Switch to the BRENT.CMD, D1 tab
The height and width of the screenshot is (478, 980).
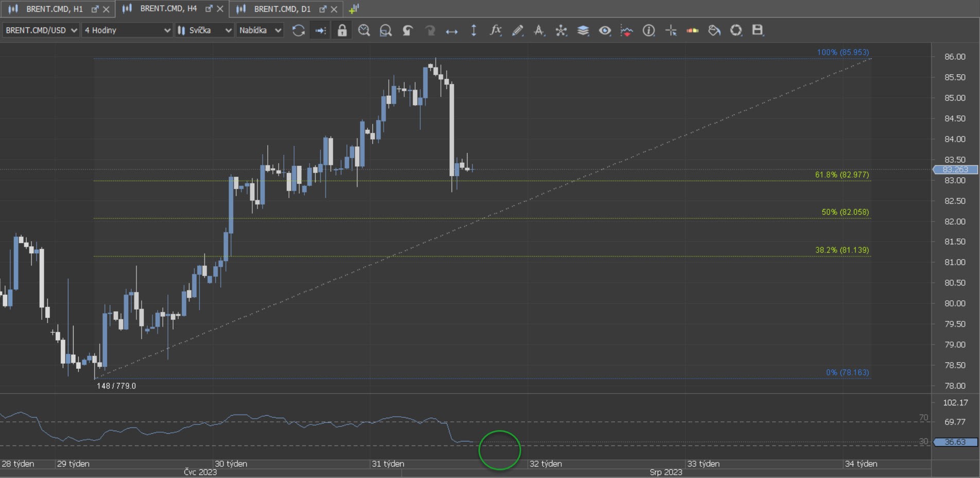[282, 9]
